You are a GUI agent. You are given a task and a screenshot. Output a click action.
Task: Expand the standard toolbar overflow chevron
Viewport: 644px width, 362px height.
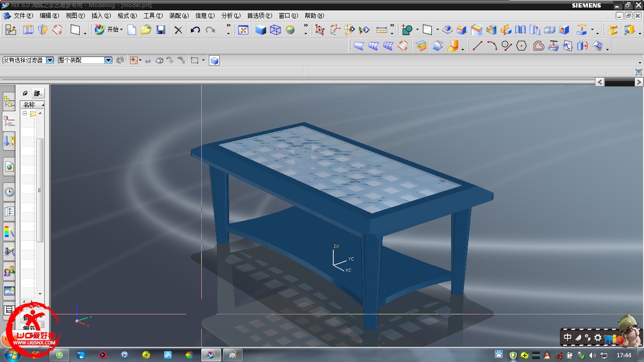point(229,26)
